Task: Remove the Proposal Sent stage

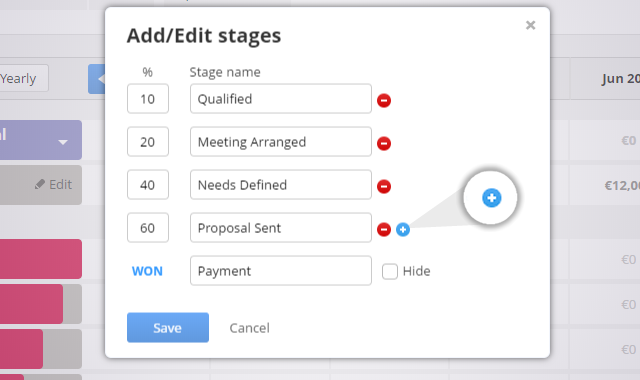Action: coord(384,229)
